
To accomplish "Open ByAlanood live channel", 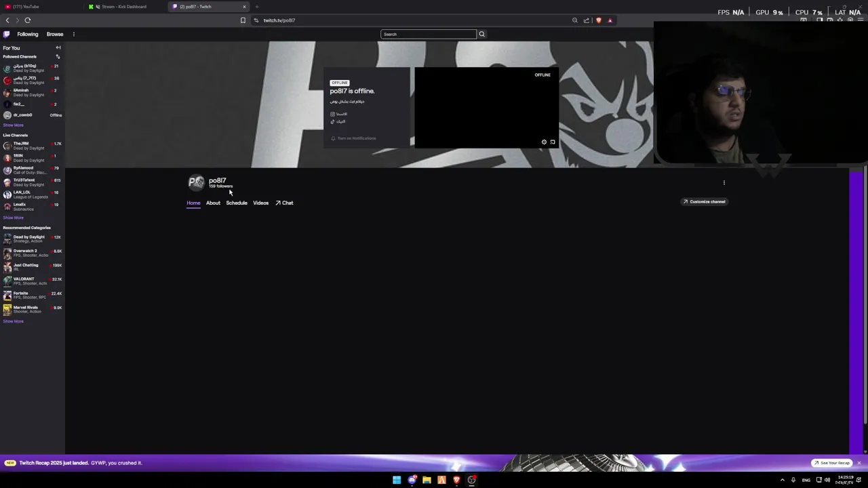I will click(x=32, y=169).
